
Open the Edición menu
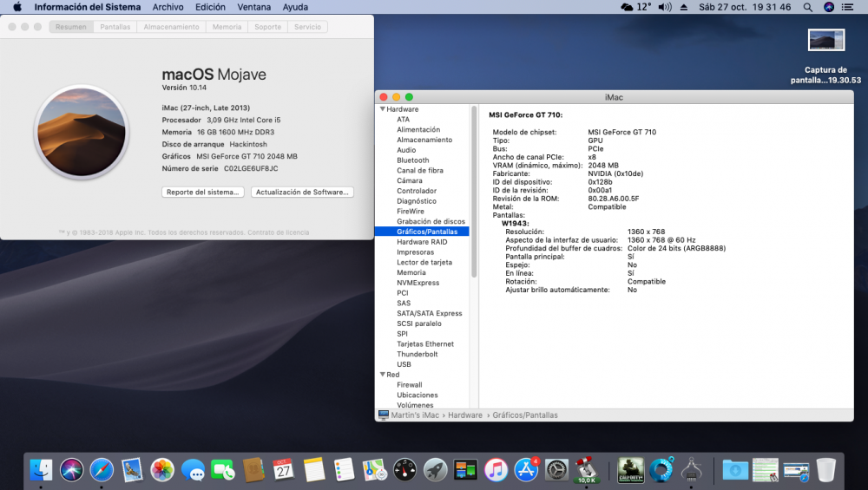click(210, 7)
